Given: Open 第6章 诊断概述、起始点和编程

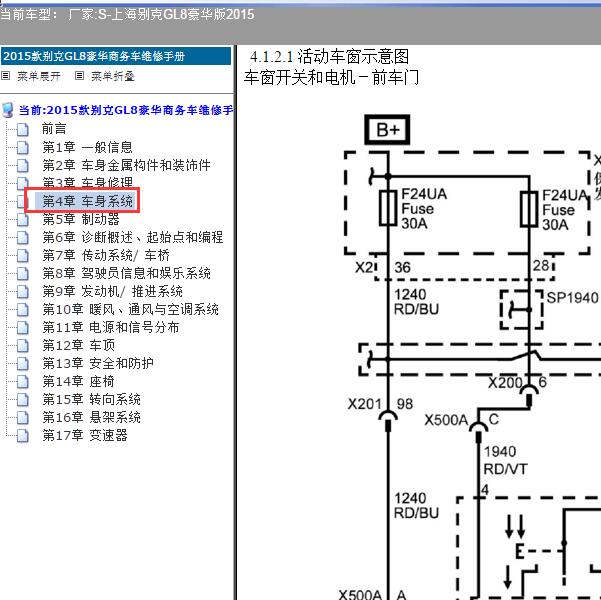Looking at the screenshot, I should tap(133, 237).
